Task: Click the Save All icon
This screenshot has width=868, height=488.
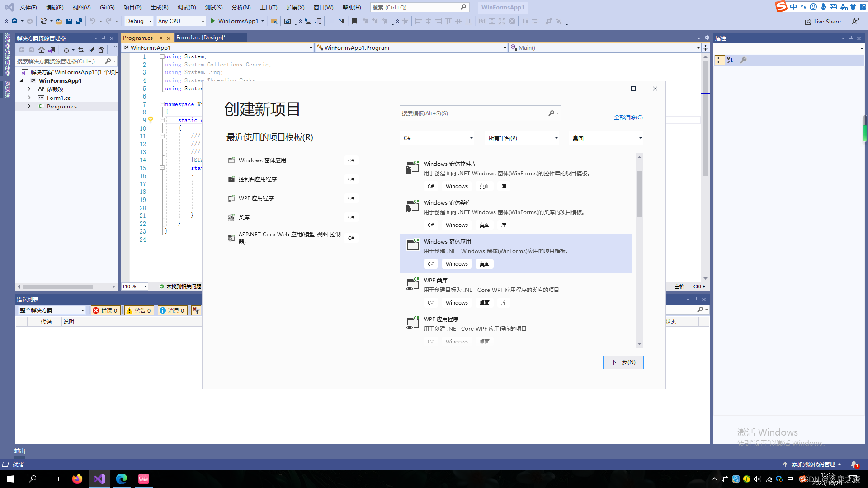Action: tap(79, 21)
